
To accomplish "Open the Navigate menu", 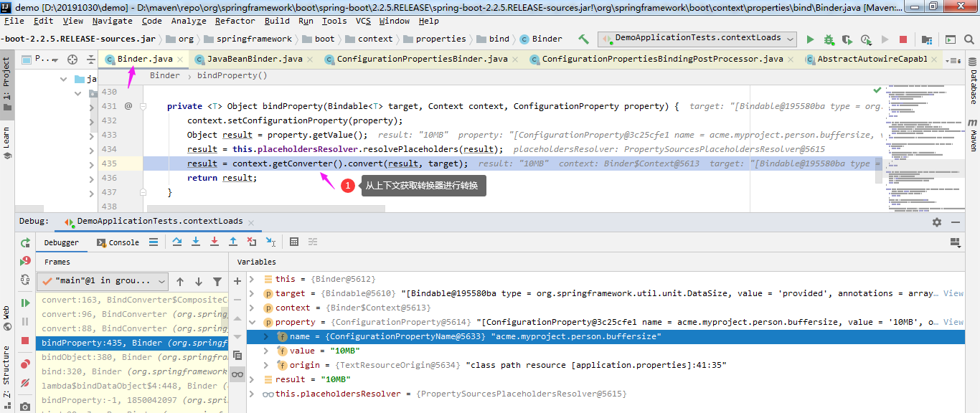I will (112, 21).
